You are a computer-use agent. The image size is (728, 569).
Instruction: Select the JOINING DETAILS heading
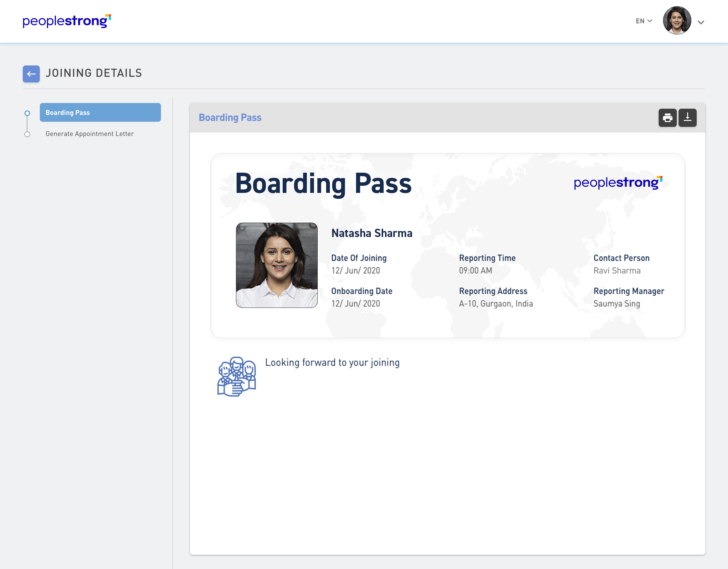click(x=94, y=73)
